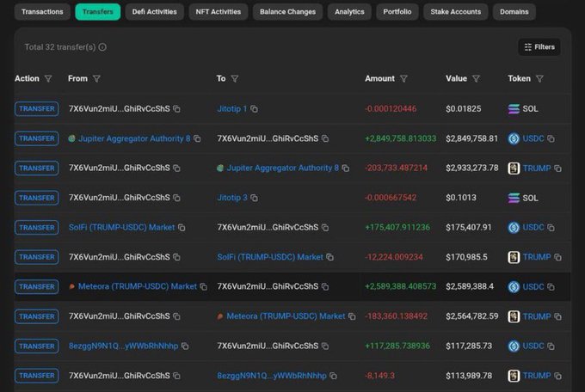
Task: Copy Meteora Market address in To column
Action: [x=352, y=316]
